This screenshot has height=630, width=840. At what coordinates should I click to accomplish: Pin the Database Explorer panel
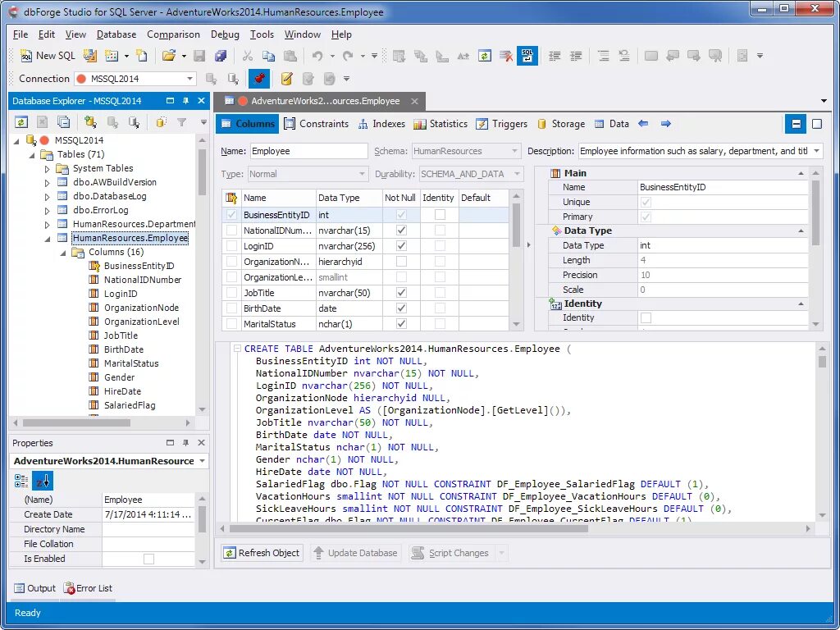pos(186,101)
